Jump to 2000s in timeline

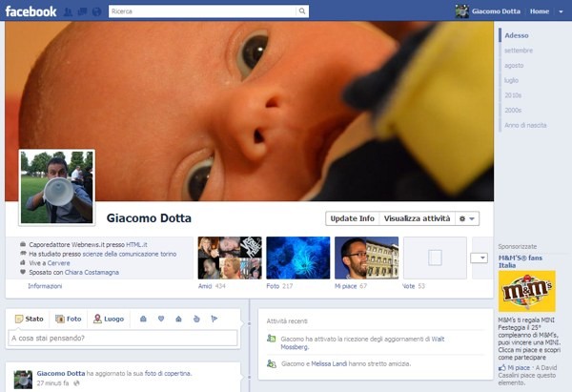(513, 110)
